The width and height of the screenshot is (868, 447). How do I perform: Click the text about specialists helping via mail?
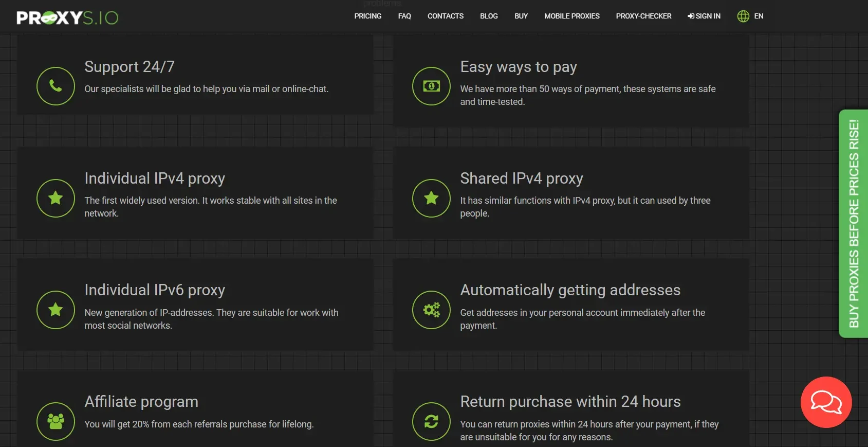coord(206,89)
